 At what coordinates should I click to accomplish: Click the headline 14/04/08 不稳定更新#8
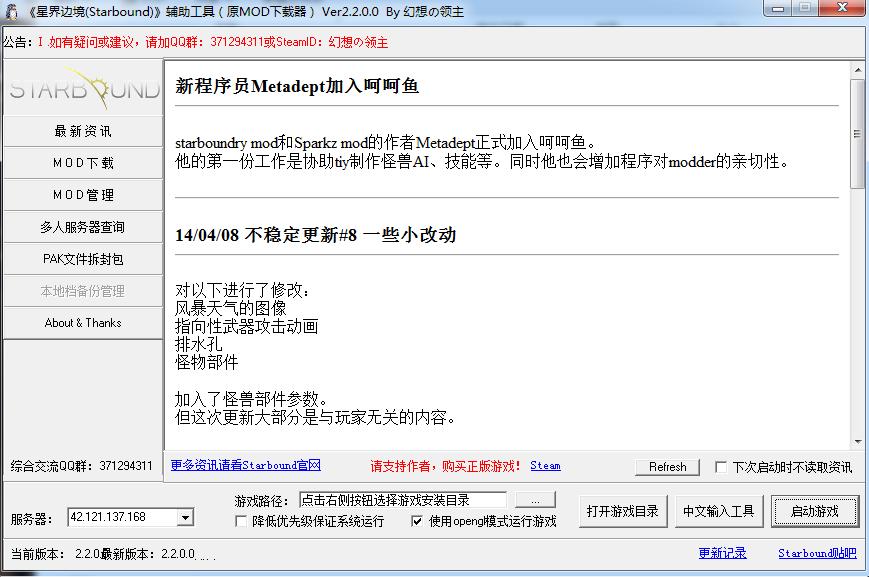(315, 235)
